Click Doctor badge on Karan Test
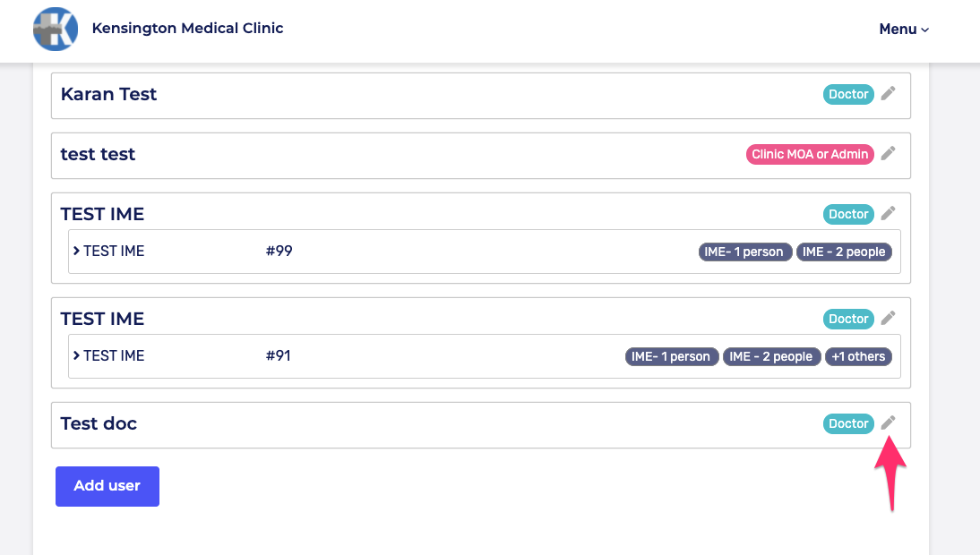 [848, 94]
